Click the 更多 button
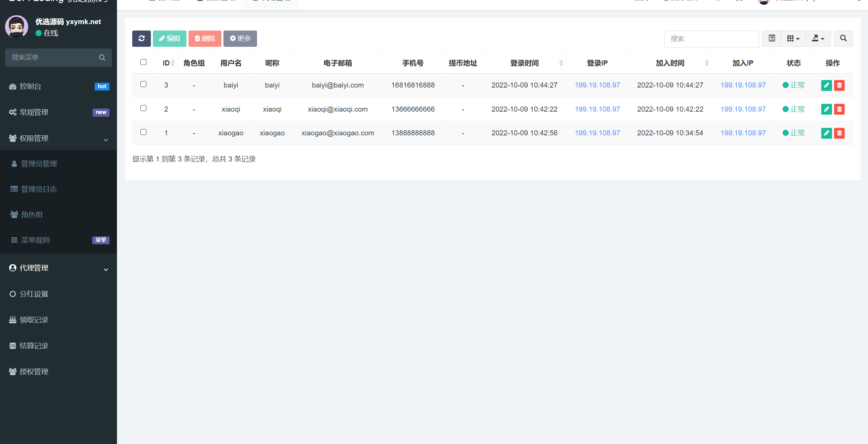Viewport: 868px width, 444px height. tap(240, 39)
